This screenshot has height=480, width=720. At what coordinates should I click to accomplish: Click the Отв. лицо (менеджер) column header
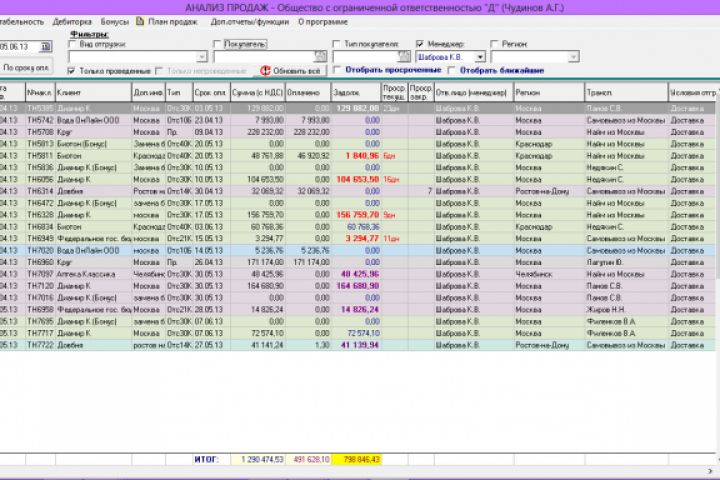[x=473, y=92]
